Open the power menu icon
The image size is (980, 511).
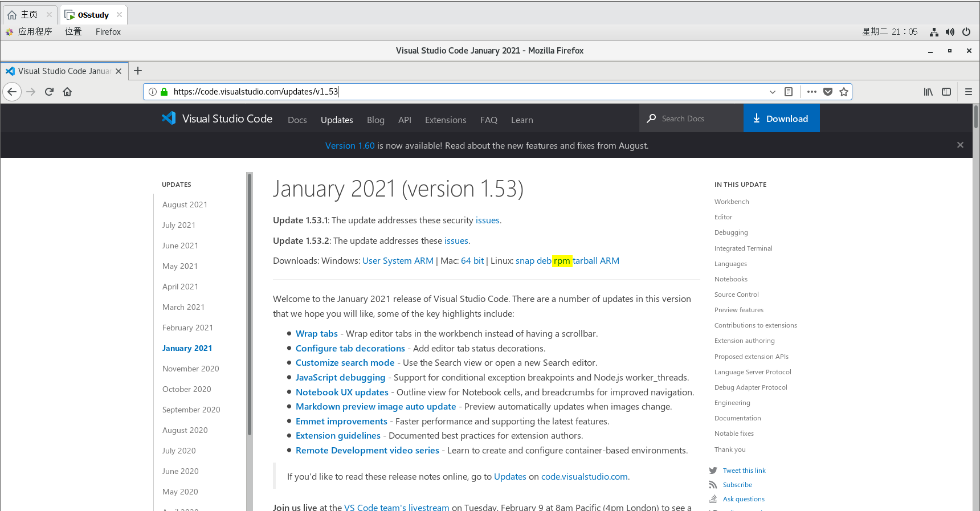[966, 32]
